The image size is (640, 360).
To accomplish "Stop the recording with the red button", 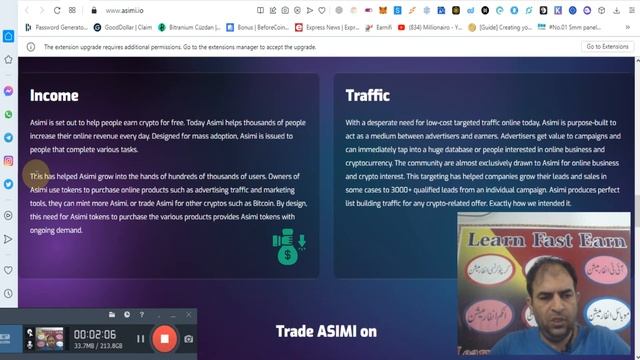I will (x=164, y=338).
